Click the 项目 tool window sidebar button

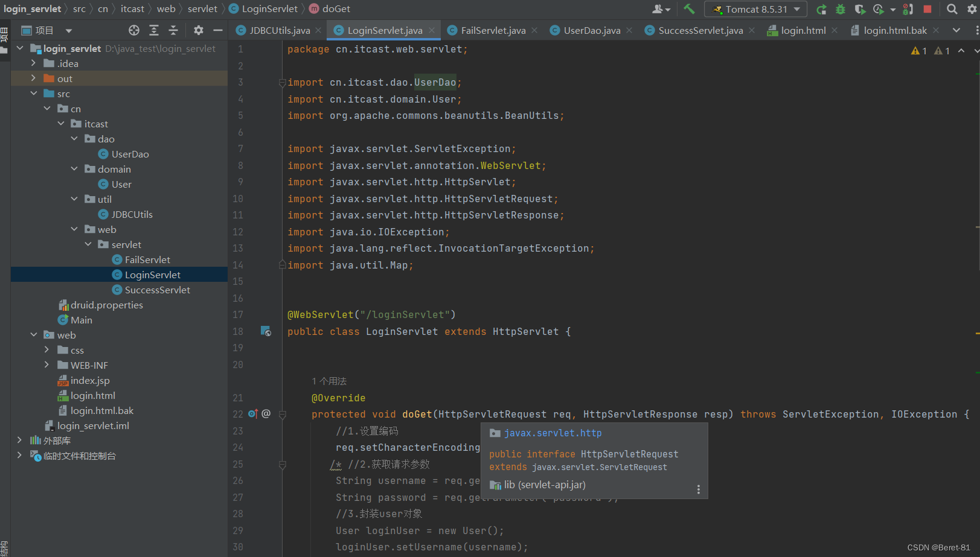pyautogui.click(x=4, y=35)
